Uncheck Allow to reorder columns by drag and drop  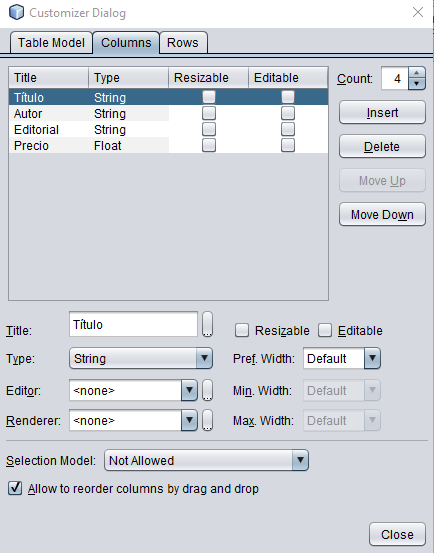point(15,488)
